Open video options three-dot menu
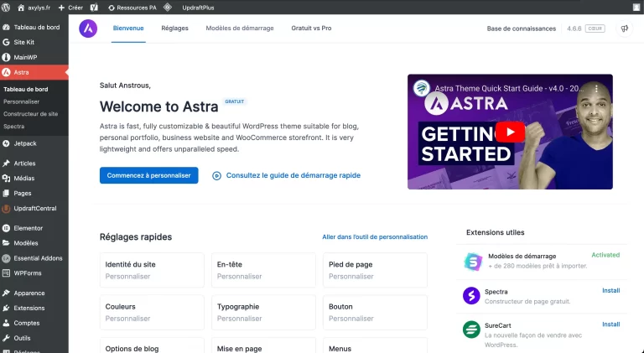This screenshot has width=644, height=353. point(596,88)
